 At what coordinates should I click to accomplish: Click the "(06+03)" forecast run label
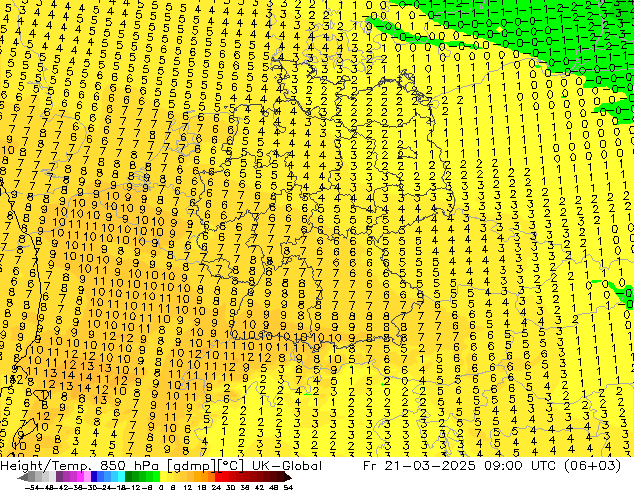click(x=593, y=466)
